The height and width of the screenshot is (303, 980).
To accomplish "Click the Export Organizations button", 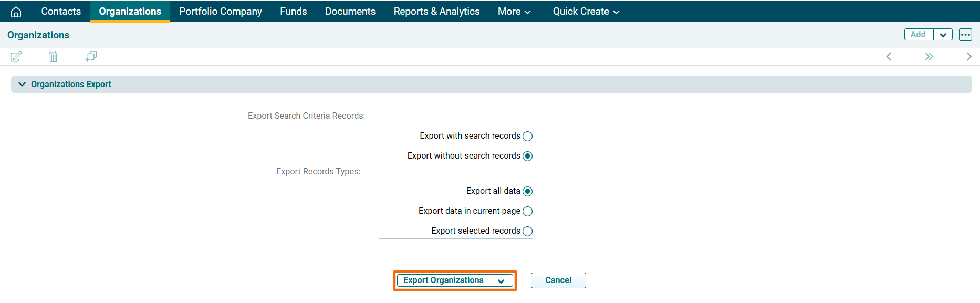I will click(x=444, y=280).
